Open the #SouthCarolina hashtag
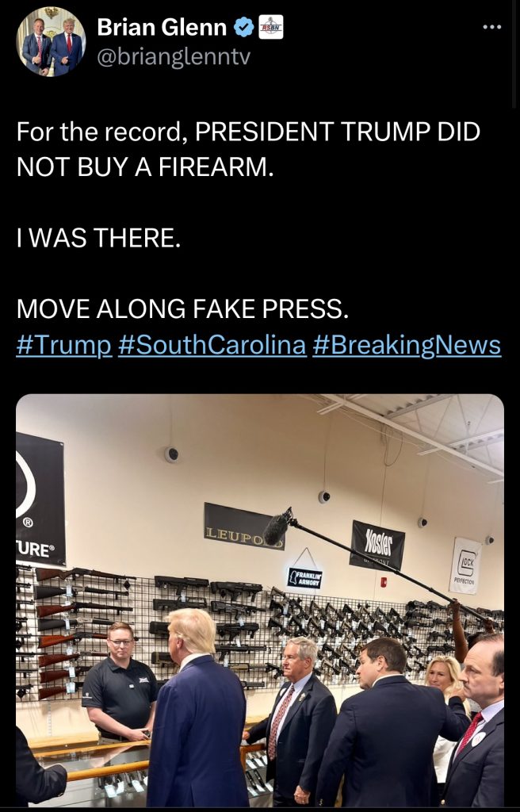Image resolution: width=520 pixels, height=812 pixels. coord(212,346)
